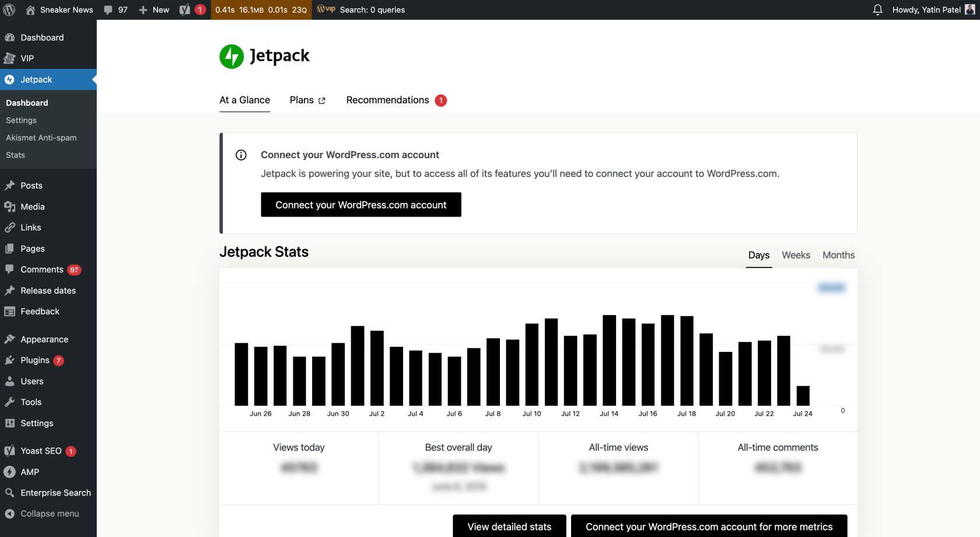Screen dimensions: 980x537
Task: Open the AMP sidebar menu
Action: tap(30, 472)
